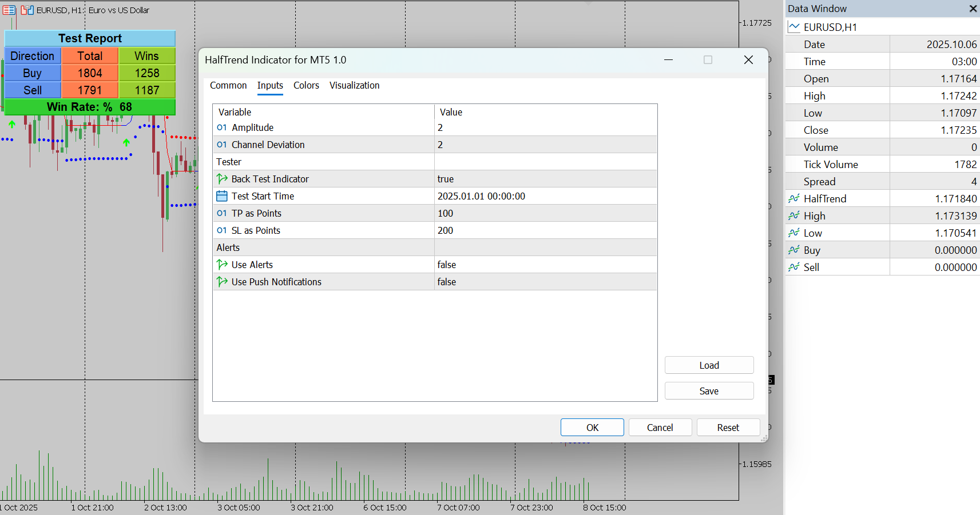Maximize the HalfTrend Indicator dialog

coord(708,60)
